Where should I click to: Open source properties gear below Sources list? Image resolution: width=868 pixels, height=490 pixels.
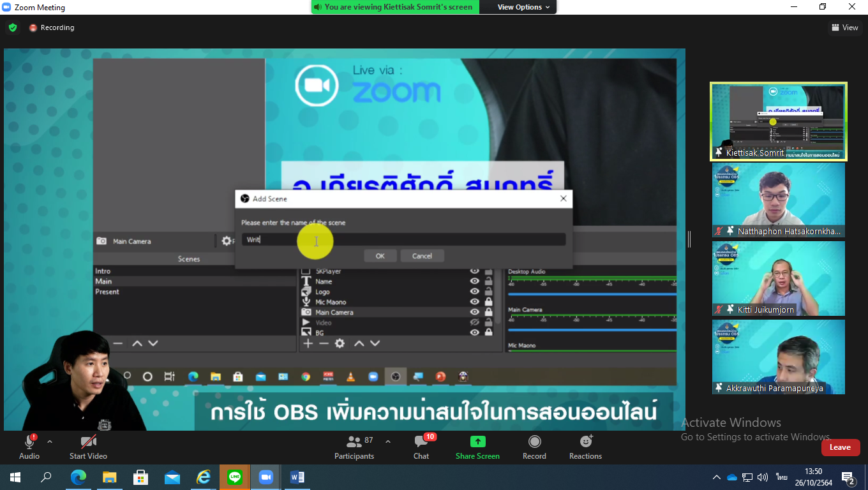(340, 343)
